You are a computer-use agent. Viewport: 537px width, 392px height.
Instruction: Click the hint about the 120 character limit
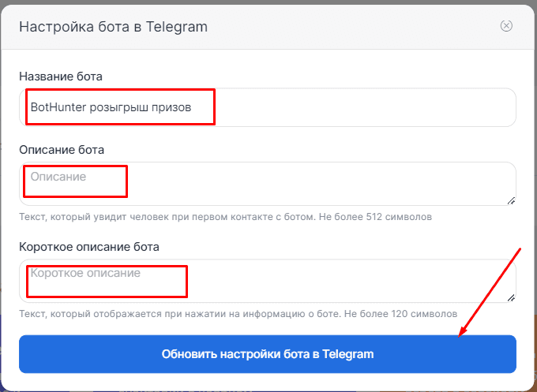tap(237, 313)
